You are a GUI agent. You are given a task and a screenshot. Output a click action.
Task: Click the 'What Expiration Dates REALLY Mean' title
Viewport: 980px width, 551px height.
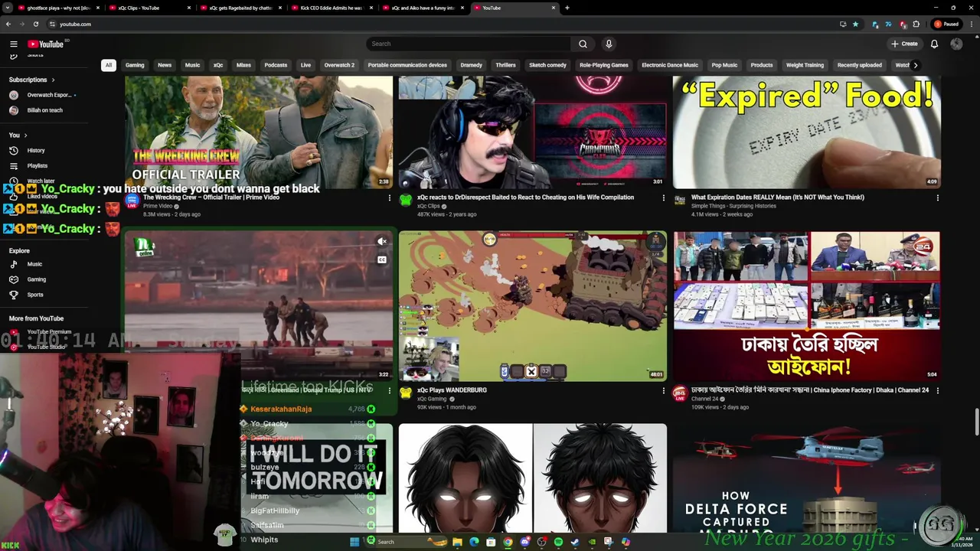pyautogui.click(x=777, y=197)
